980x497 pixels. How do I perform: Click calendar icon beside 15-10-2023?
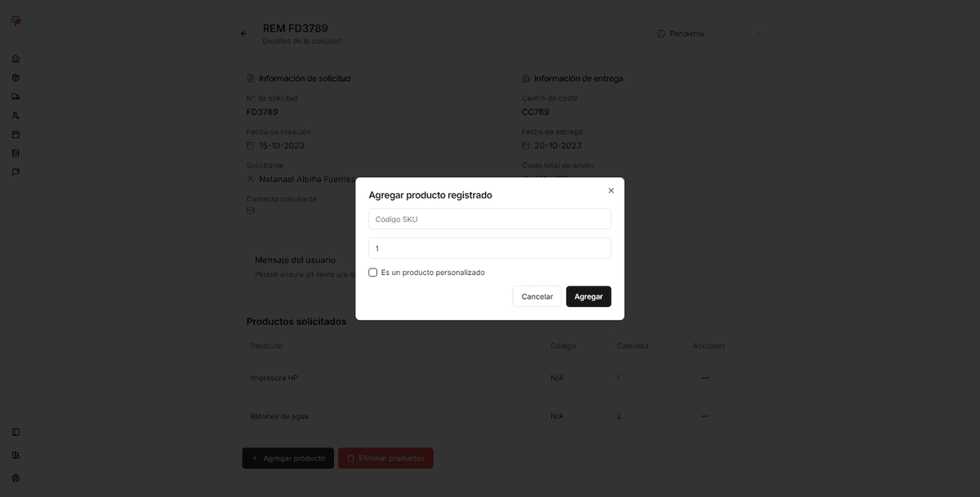pos(251,145)
